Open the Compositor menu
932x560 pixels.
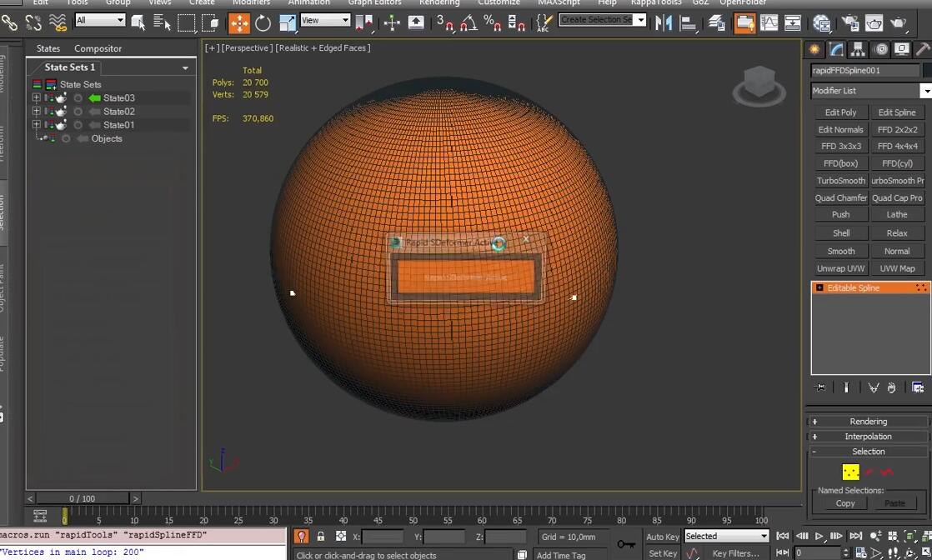click(98, 48)
